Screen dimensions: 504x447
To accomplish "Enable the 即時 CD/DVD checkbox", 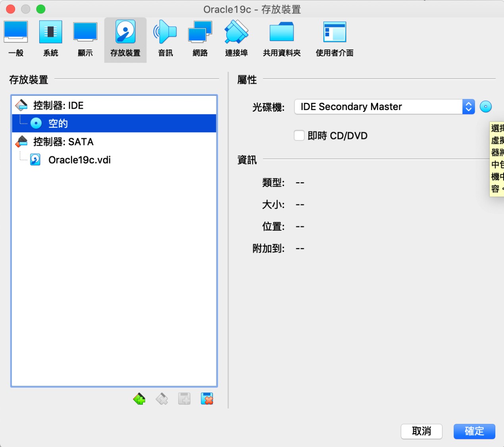I will [x=299, y=136].
